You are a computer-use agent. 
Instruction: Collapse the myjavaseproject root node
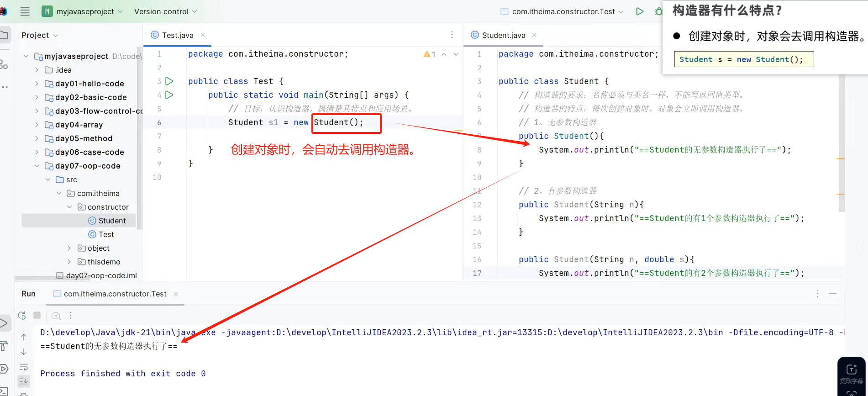[26, 56]
